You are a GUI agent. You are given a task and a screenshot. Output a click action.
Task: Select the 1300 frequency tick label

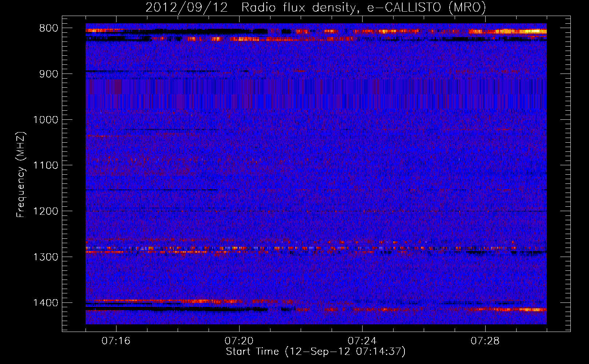[x=46, y=257]
